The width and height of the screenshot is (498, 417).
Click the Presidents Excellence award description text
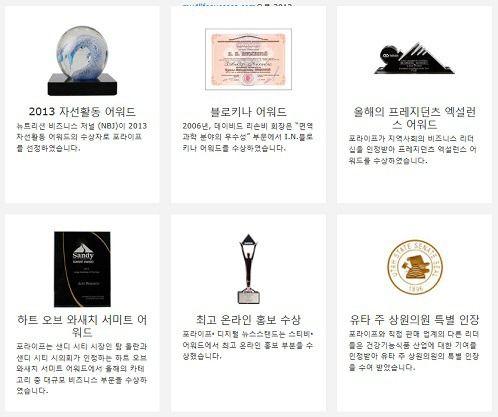tap(413, 150)
